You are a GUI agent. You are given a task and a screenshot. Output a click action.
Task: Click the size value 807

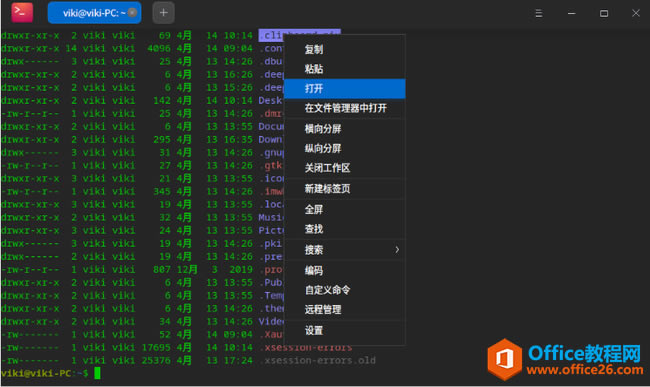click(162, 270)
